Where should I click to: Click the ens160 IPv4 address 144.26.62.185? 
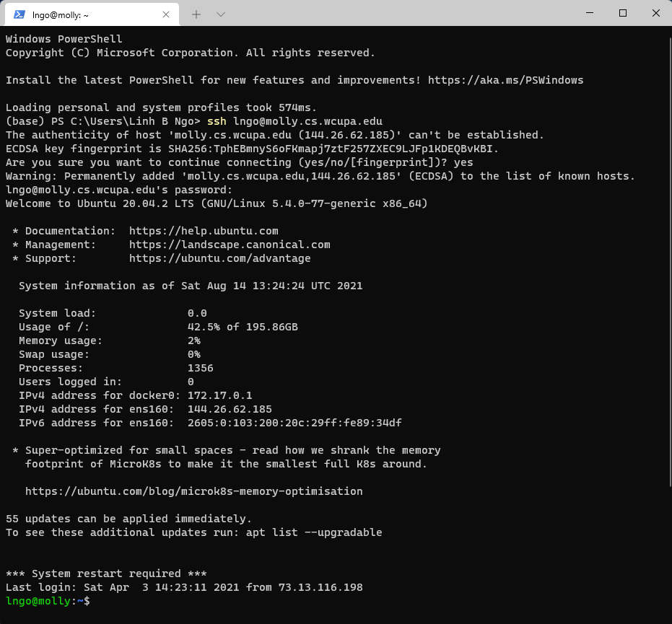click(x=230, y=409)
